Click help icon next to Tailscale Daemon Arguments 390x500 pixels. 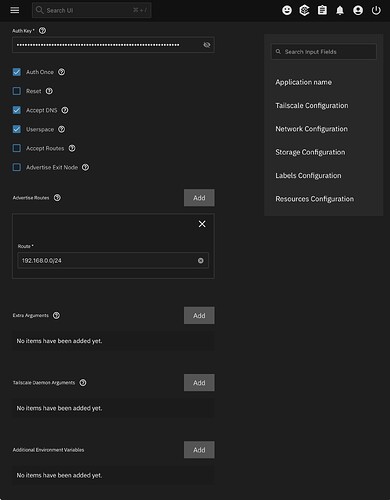click(x=83, y=383)
